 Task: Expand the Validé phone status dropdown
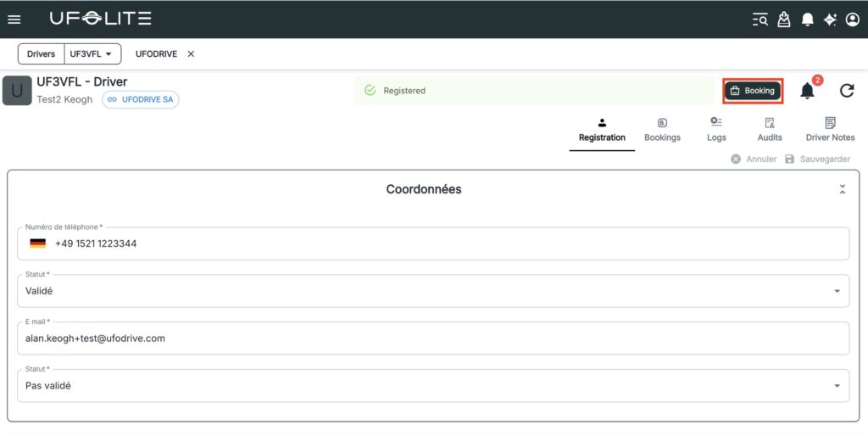(x=837, y=291)
